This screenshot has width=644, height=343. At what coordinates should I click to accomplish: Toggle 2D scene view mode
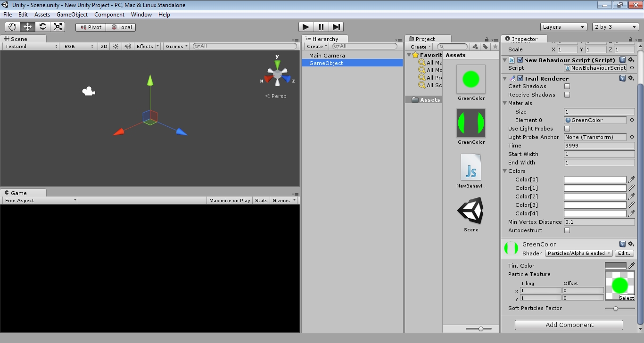[x=104, y=46]
